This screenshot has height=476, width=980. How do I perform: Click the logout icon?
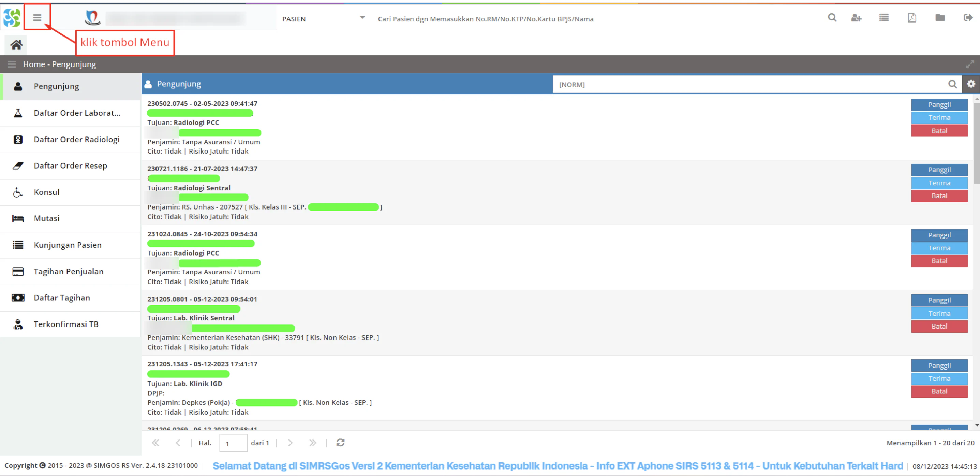pyautogui.click(x=968, y=18)
